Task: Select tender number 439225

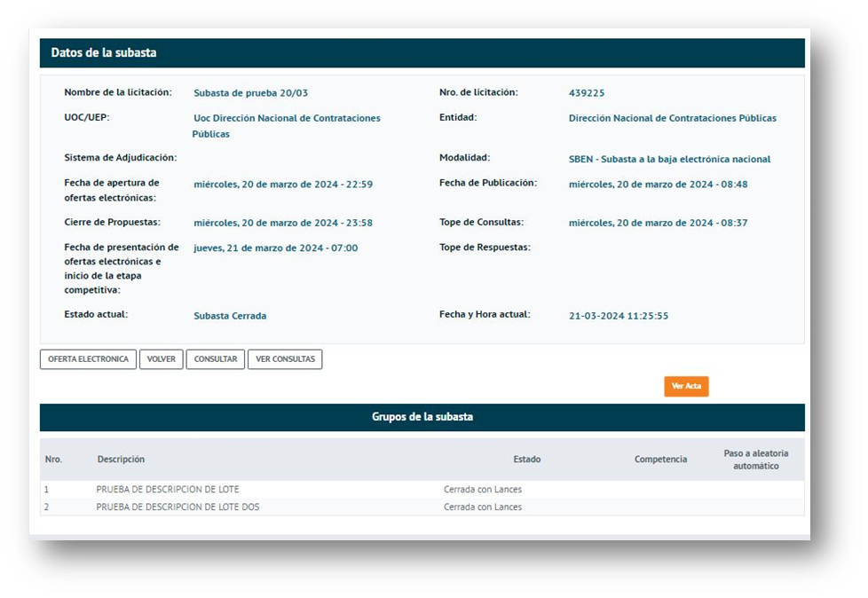Action: point(587,93)
